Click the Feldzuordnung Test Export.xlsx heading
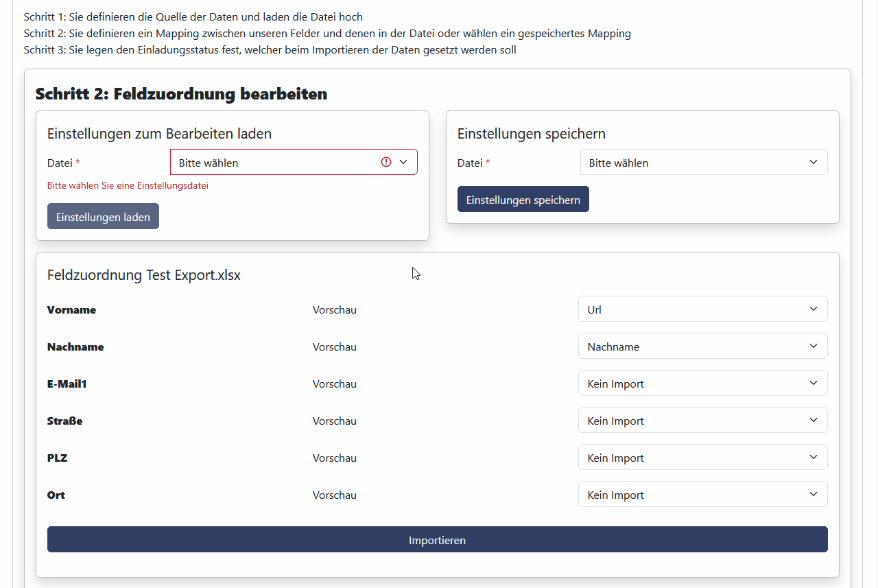Viewport: 878px width, 588px height. [x=143, y=275]
